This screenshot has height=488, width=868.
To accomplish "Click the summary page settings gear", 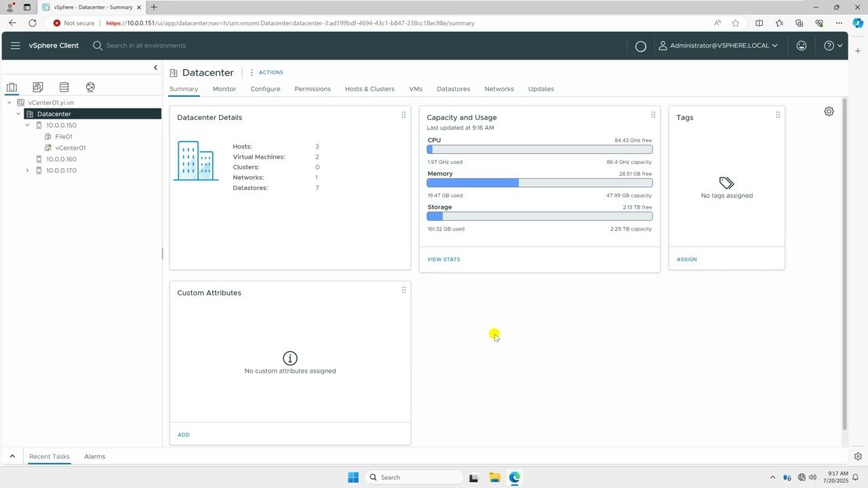I will tap(829, 111).
